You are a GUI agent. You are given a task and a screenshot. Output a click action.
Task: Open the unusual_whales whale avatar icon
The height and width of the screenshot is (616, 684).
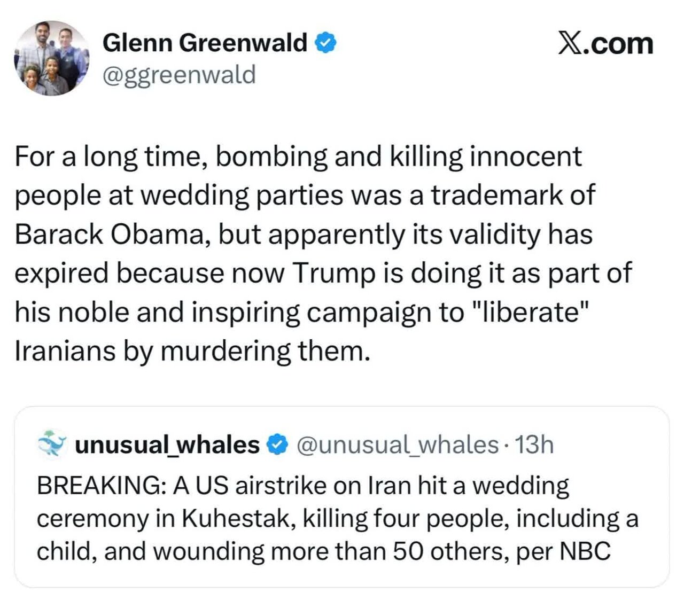coord(52,444)
